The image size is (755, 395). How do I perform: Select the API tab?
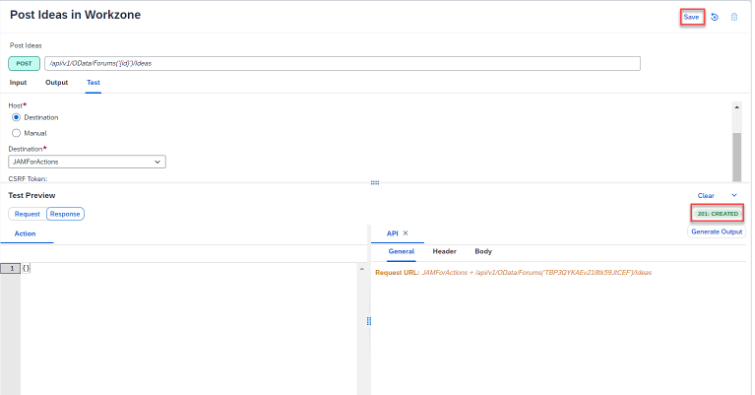point(392,233)
